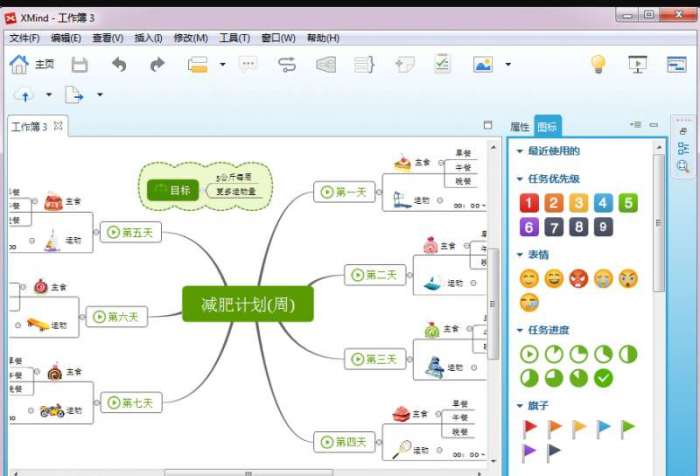
Task: Insert a relationship using the curved-arrows icon
Action: pyautogui.click(x=287, y=65)
